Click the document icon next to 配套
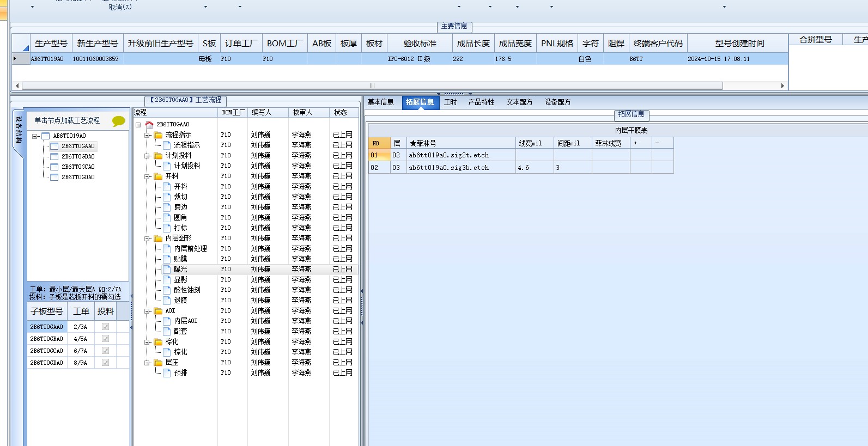This screenshot has width=868, height=446. click(x=167, y=331)
